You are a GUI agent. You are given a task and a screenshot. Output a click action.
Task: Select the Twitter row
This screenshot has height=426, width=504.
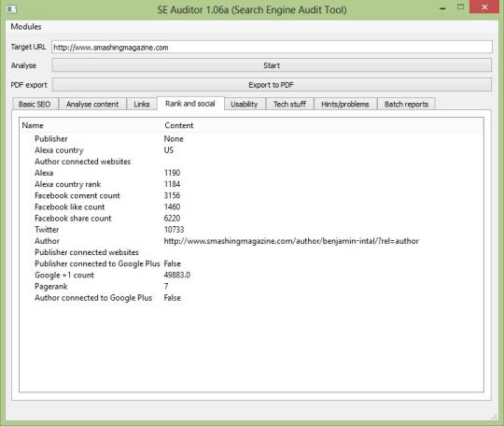click(251, 230)
